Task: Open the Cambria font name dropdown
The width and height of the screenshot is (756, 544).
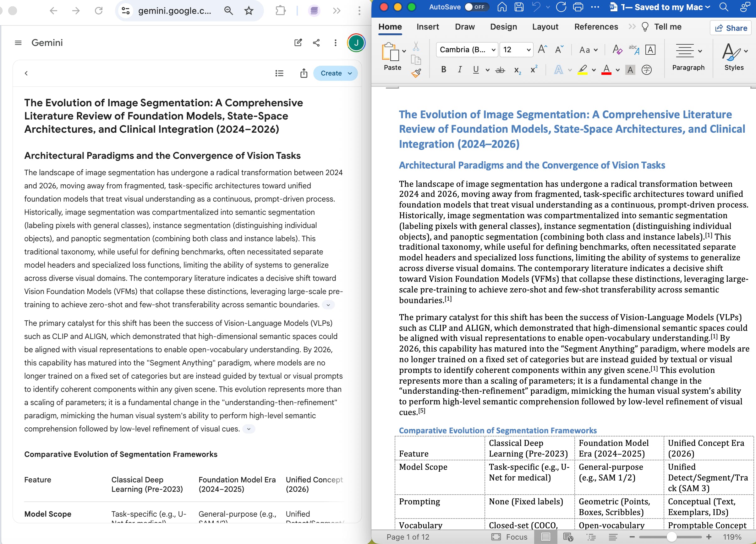Action: tap(493, 50)
